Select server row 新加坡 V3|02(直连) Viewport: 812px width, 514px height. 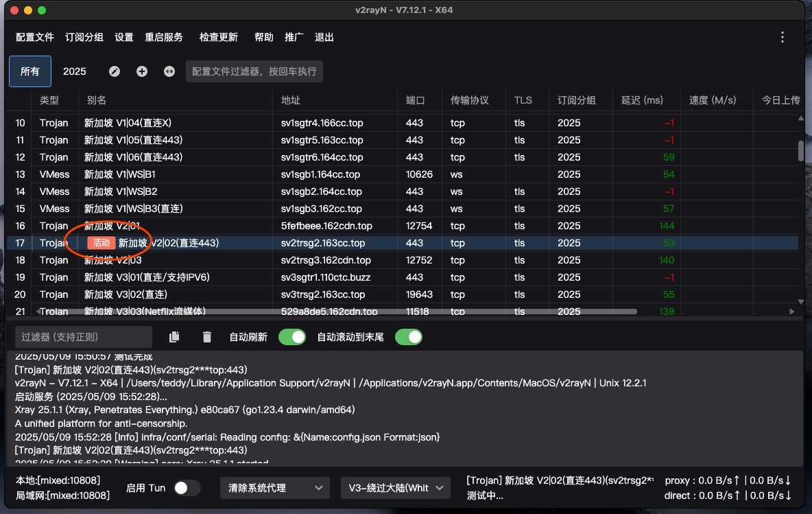point(402,294)
